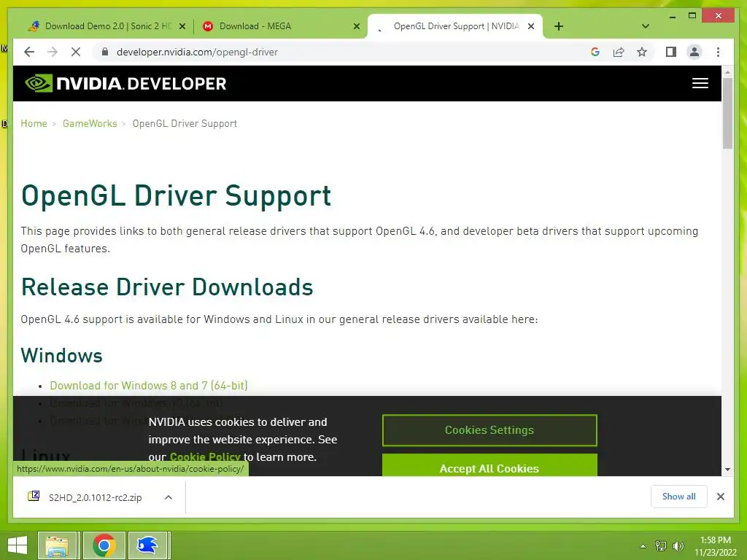This screenshot has height=560, width=747.
Task: Stop loading the page
Action: pyautogui.click(x=76, y=52)
